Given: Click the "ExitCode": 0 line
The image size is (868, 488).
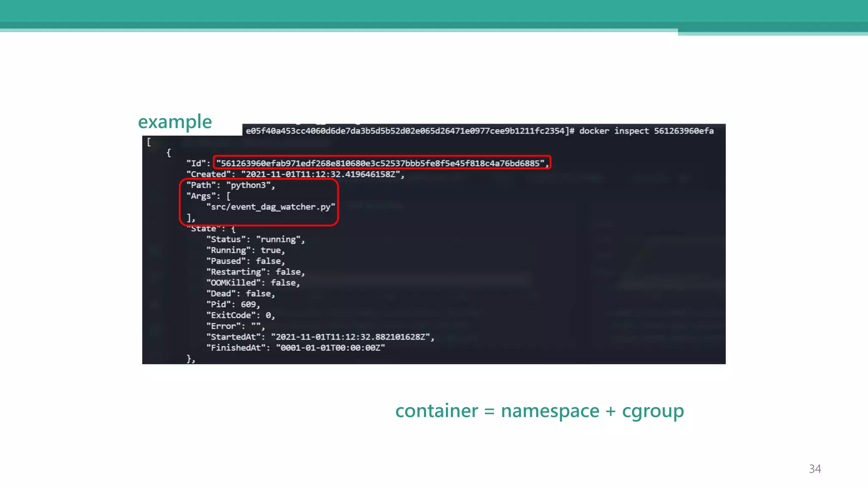Looking at the screenshot, I should (241, 315).
